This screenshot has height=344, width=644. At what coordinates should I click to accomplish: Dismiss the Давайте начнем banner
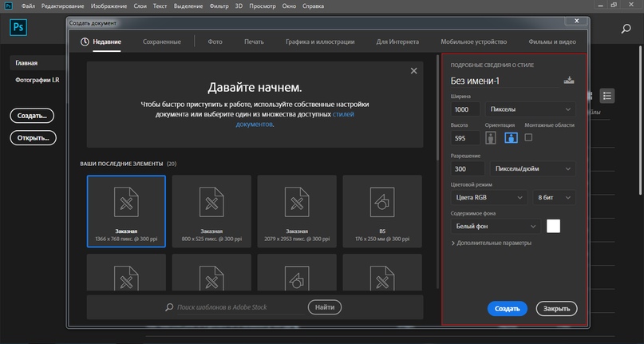(413, 71)
